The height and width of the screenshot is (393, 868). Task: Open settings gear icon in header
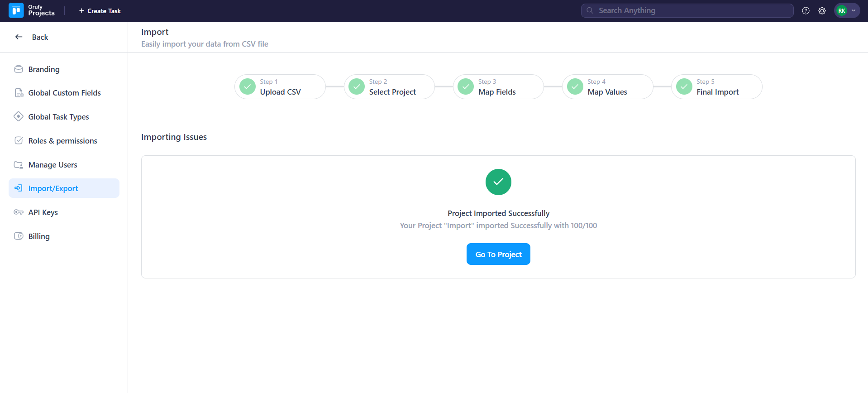822,11
